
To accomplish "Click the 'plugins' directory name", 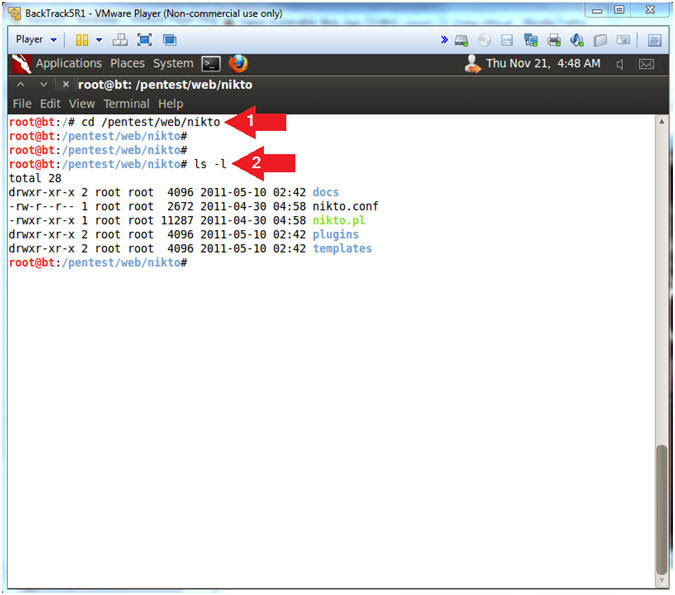I will point(335,235).
